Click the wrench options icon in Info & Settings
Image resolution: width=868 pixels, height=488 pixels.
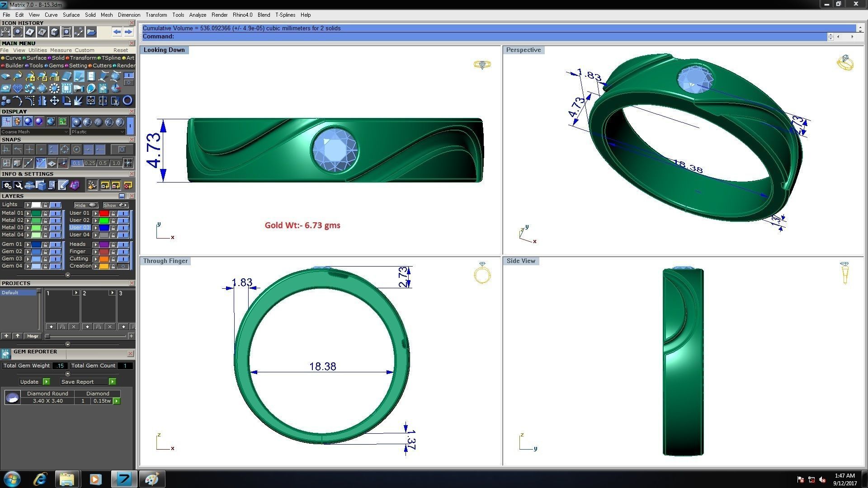click(x=19, y=185)
